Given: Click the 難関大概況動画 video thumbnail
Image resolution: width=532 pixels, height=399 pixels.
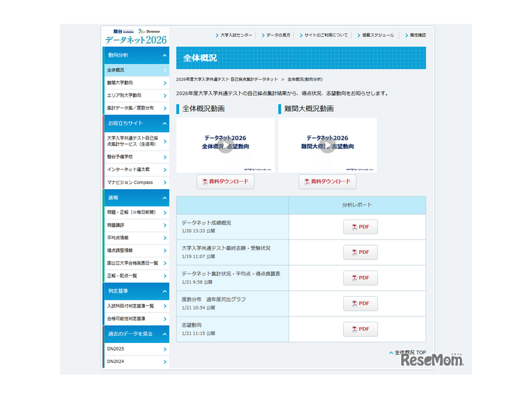Looking at the screenshot, I should (x=327, y=144).
